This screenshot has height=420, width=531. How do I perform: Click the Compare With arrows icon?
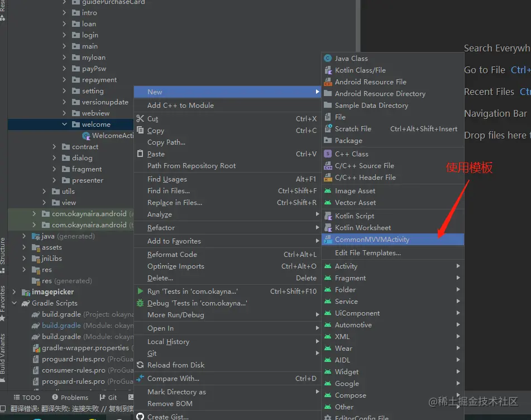click(140, 378)
